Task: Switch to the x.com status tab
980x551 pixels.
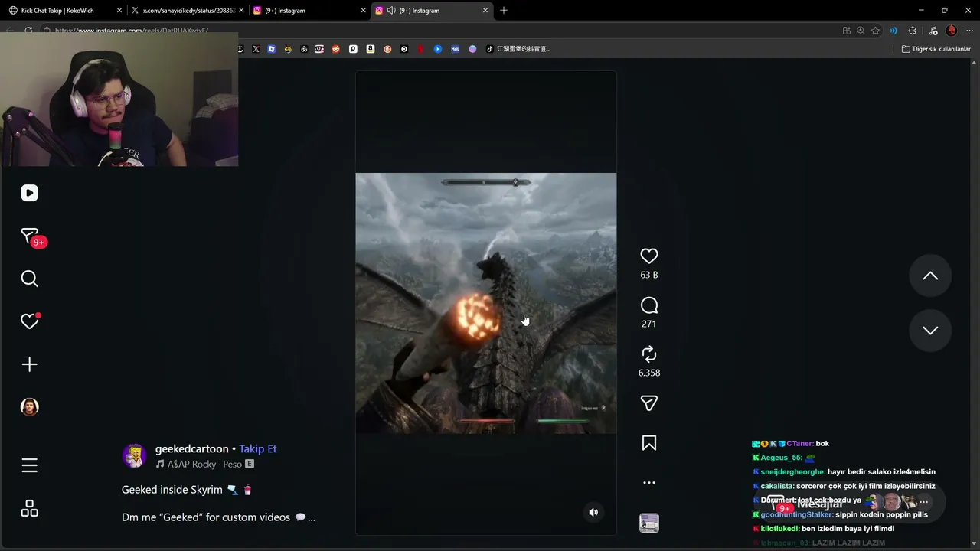Action: pos(186,11)
